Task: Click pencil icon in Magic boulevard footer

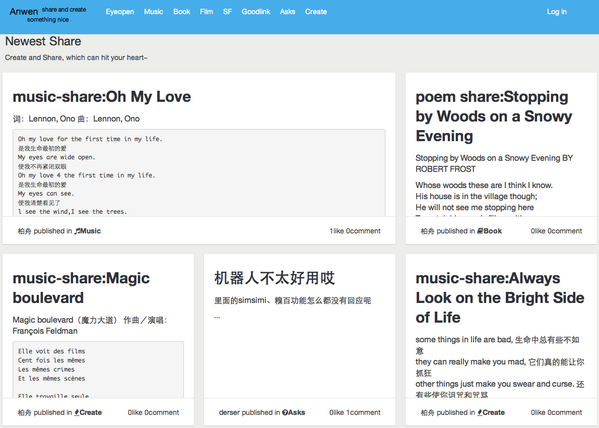Action: pyautogui.click(x=77, y=412)
